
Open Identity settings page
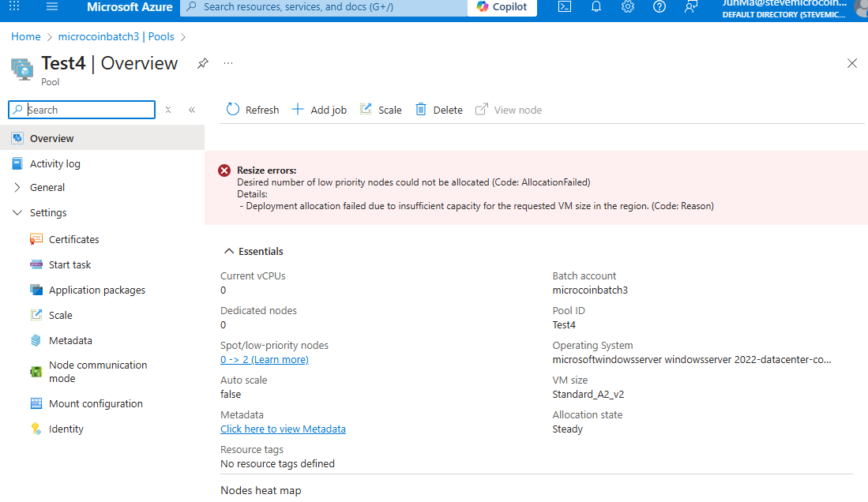[66, 429]
